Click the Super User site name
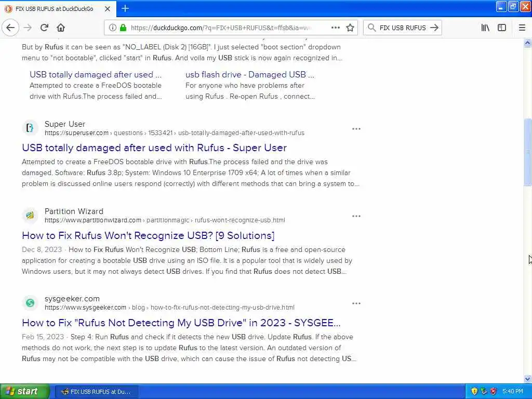Screen dimensions: 532x399 point(65,124)
